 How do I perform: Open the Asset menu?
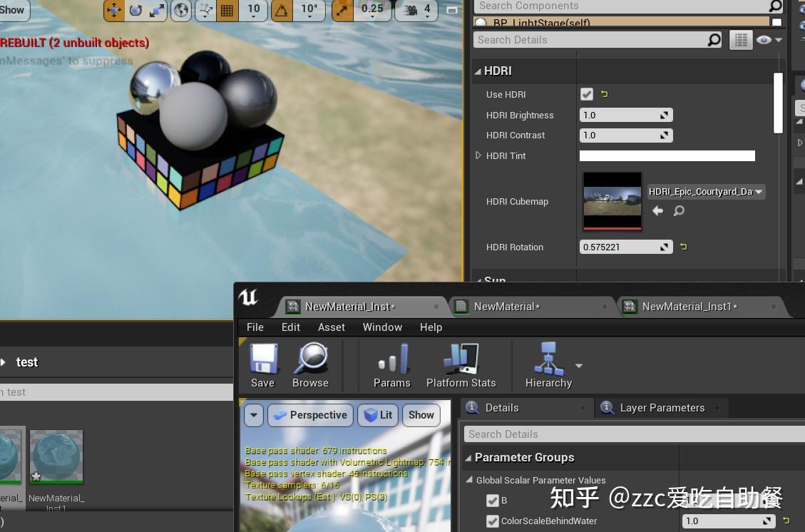pyautogui.click(x=331, y=327)
